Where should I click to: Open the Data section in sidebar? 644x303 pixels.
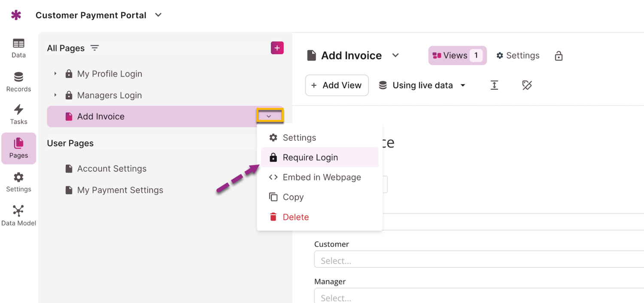coord(18,48)
